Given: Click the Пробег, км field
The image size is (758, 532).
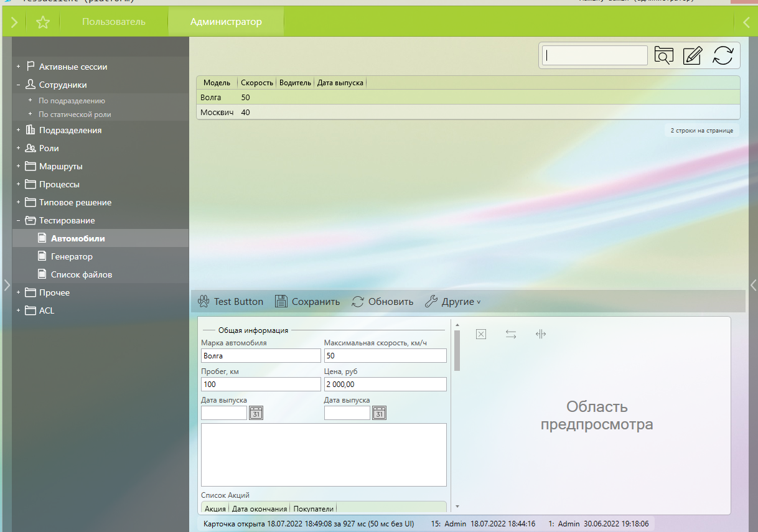Looking at the screenshot, I should 261,384.
